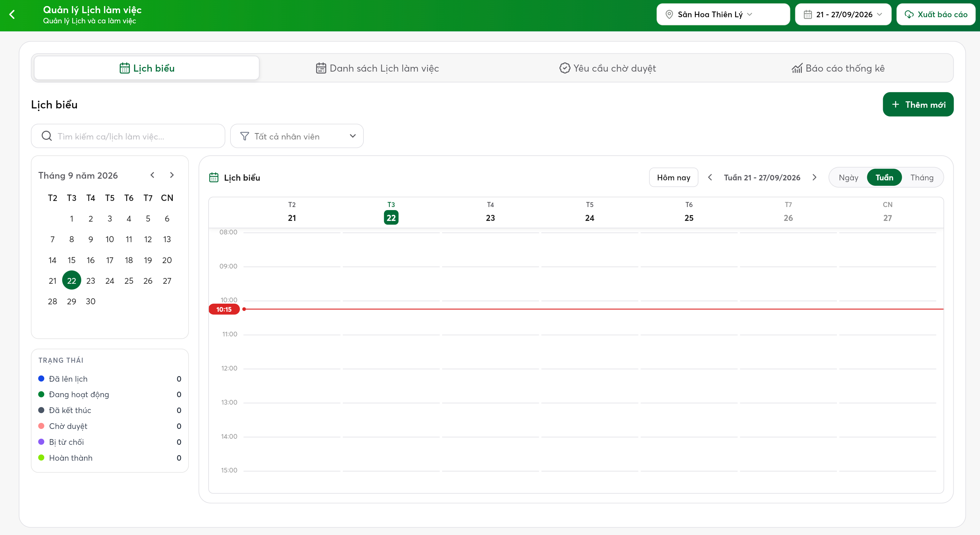The width and height of the screenshot is (980, 535).
Task: Click the location pin icon
Action: pos(669,15)
